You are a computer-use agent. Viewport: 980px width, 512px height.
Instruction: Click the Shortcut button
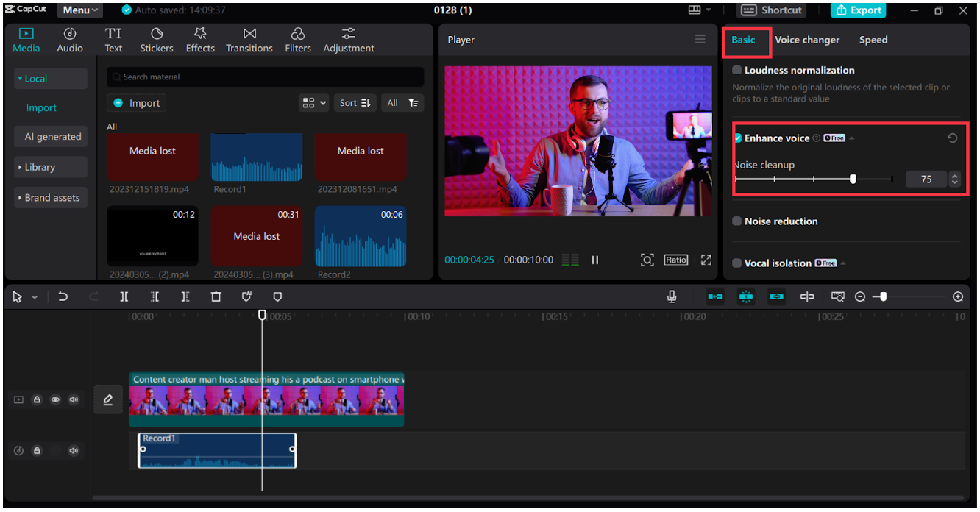(x=771, y=10)
